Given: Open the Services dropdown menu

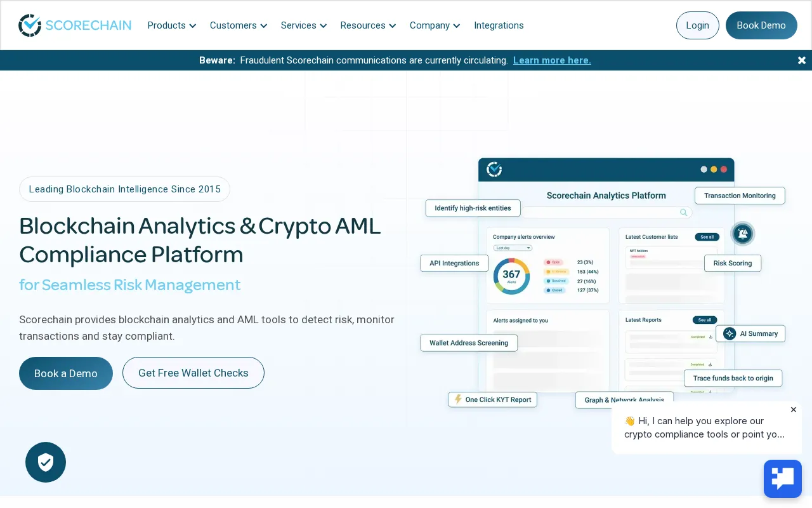Looking at the screenshot, I should click(304, 25).
